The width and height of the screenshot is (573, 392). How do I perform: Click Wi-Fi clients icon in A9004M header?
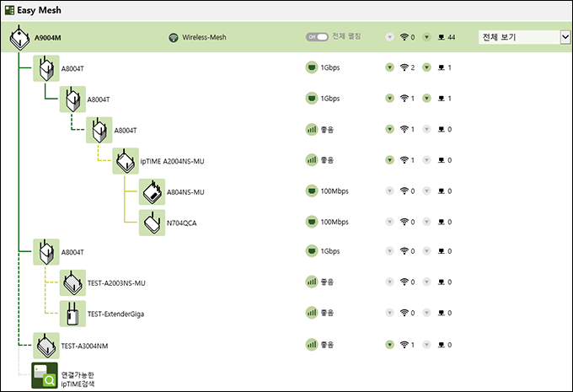click(x=404, y=37)
